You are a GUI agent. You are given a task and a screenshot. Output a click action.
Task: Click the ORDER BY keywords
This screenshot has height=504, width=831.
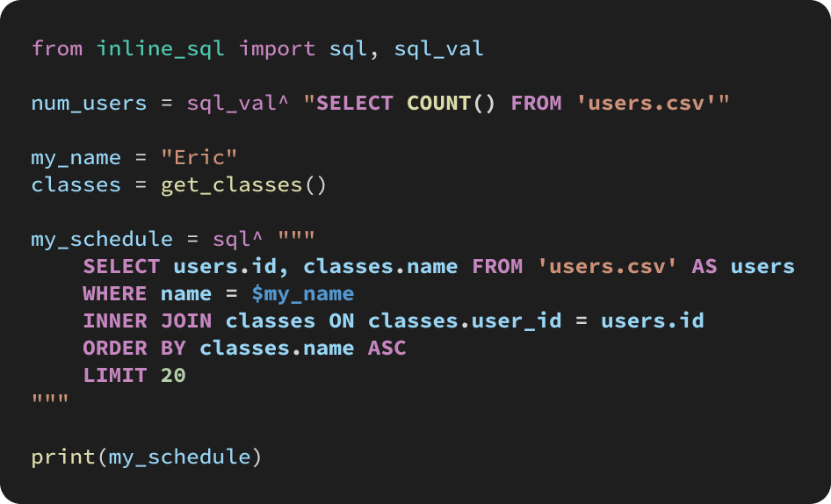(134, 349)
